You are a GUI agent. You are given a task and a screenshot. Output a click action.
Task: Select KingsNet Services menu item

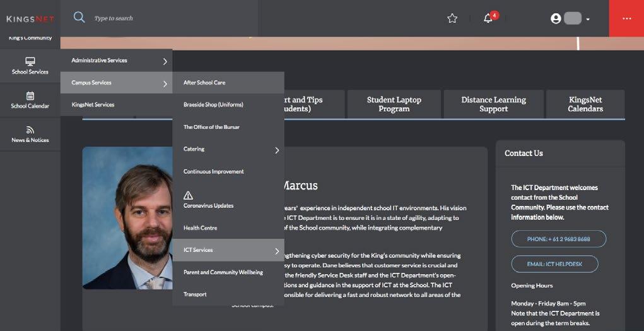116,105
